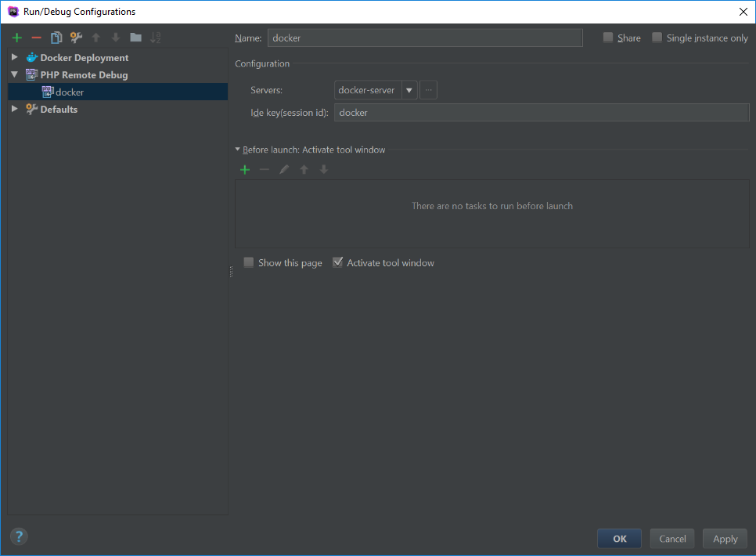The width and height of the screenshot is (756, 556).
Task: Expand the Docker Deployment node
Action: (x=14, y=57)
